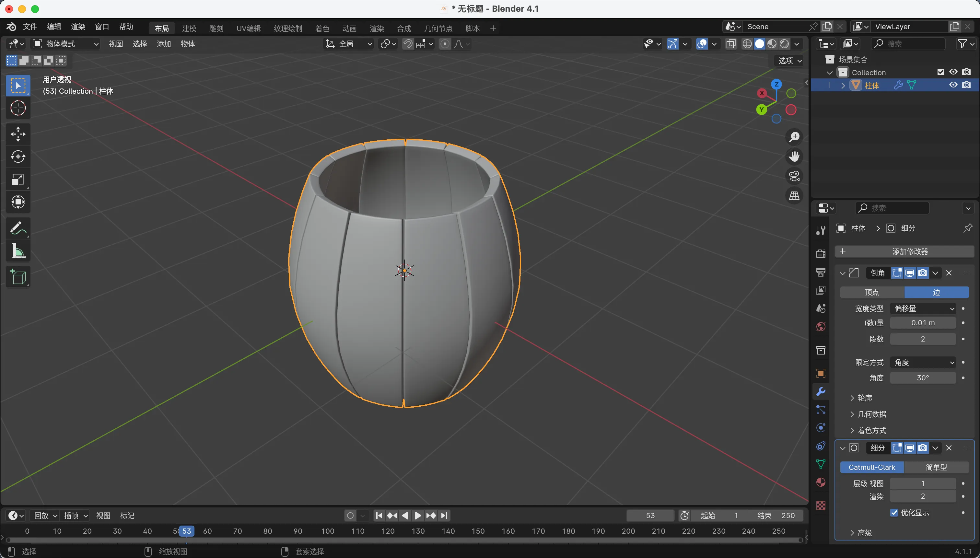The width and height of the screenshot is (980, 558).
Task: Select the Measure ruler tool
Action: point(18,251)
